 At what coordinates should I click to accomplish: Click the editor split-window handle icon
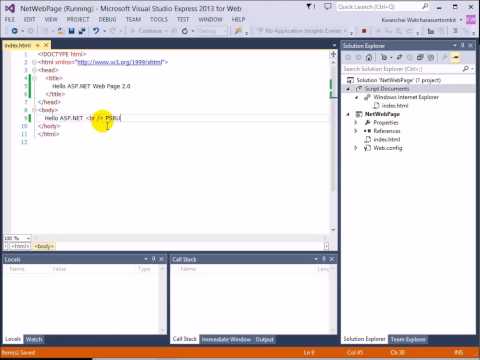pos(333,53)
